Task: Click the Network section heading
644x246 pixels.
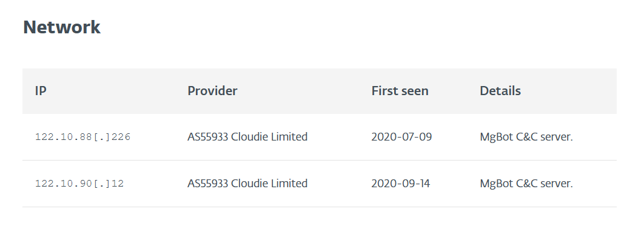Action: click(62, 27)
